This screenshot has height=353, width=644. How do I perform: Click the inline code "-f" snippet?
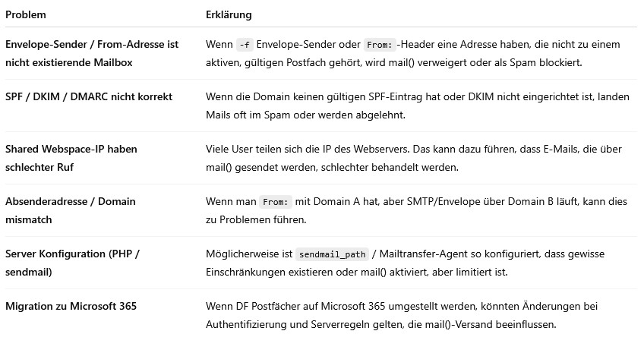(x=245, y=45)
